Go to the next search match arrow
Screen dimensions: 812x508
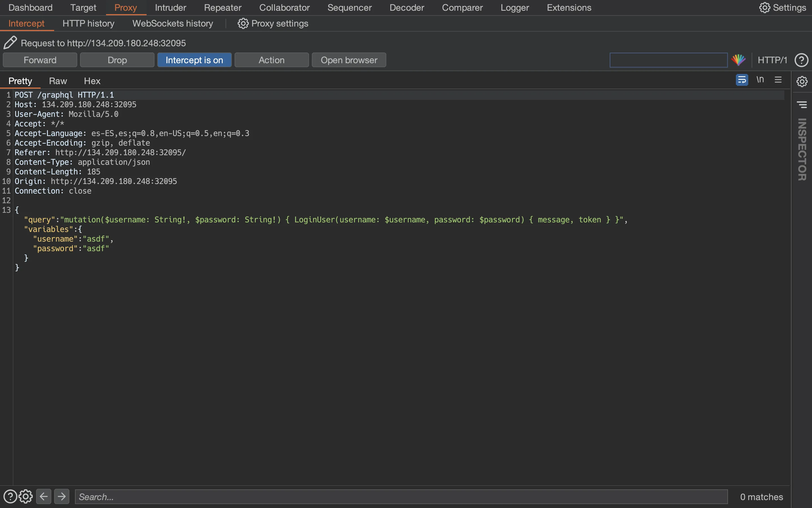[x=62, y=496]
